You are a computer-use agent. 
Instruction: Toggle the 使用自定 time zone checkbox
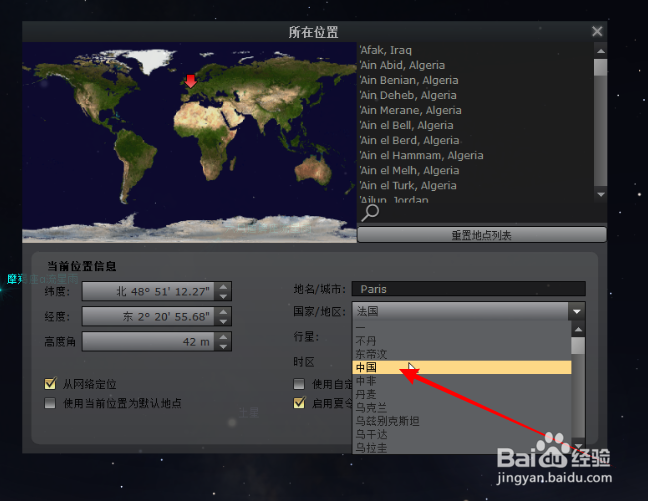pyautogui.click(x=299, y=384)
